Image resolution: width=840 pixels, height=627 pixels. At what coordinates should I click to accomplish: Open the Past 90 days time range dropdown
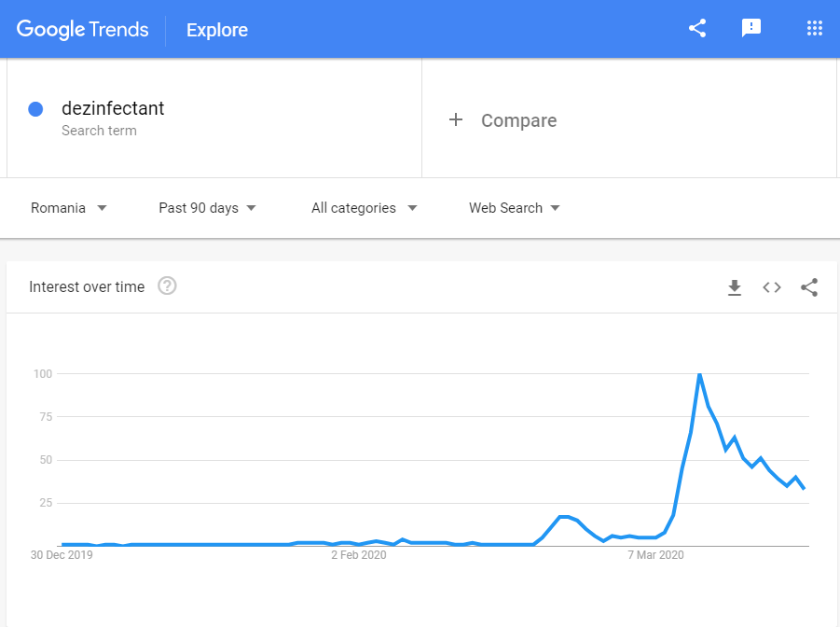point(206,208)
